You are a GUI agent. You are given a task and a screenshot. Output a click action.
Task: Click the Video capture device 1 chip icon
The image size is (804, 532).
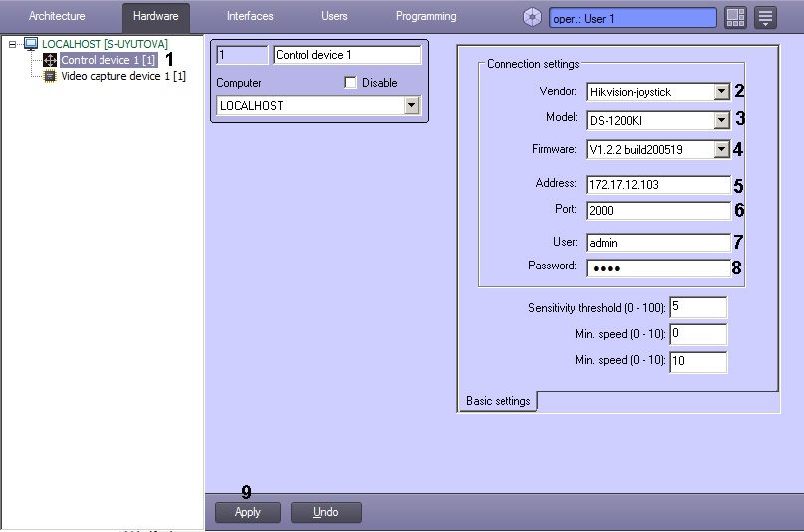click(50, 76)
